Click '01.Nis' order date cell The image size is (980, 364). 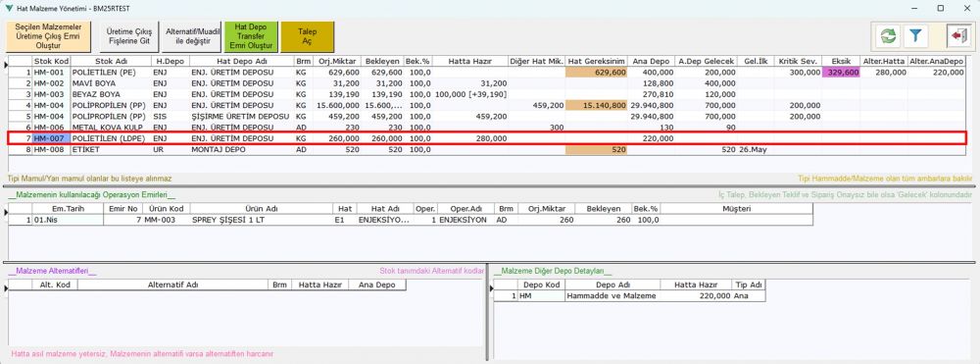click(x=68, y=220)
